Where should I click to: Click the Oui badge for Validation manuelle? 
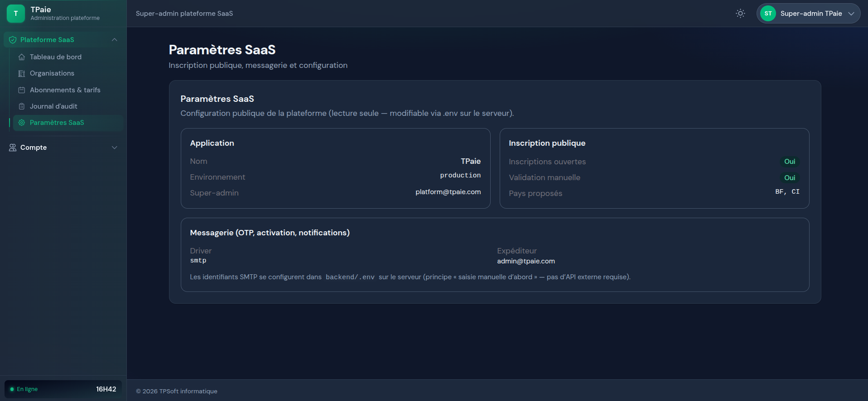[x=790, y=178]
